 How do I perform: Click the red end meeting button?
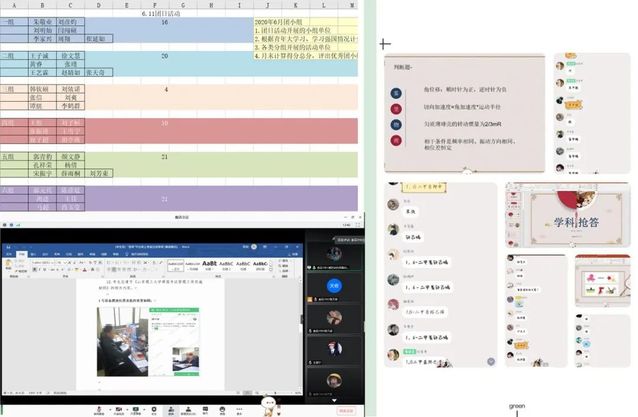click(x=344, y=410)
